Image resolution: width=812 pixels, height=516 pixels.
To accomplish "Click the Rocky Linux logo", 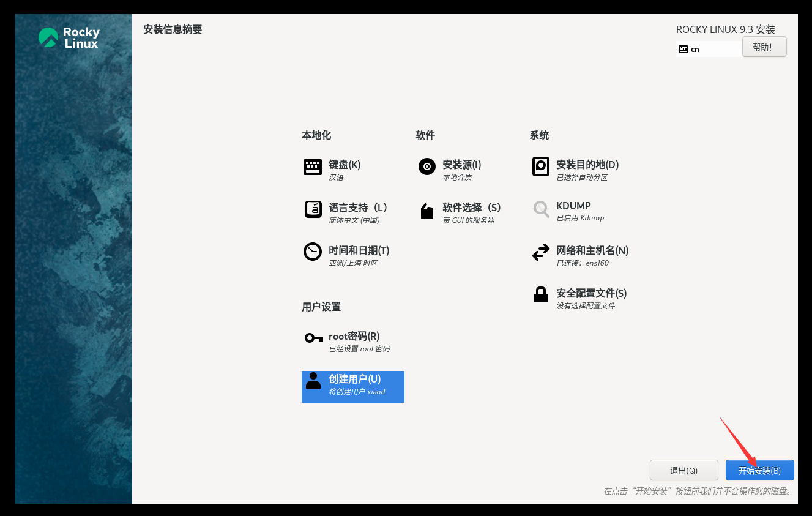I will click(x=69, y=37).
